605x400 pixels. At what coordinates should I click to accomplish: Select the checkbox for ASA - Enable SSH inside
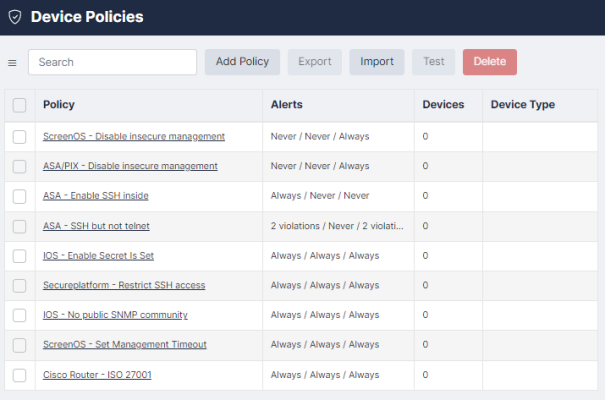click(20, 196)
